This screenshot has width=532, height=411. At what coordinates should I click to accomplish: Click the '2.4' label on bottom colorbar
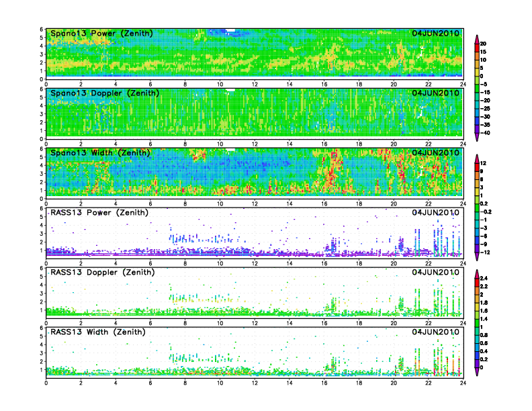(484, 279)
